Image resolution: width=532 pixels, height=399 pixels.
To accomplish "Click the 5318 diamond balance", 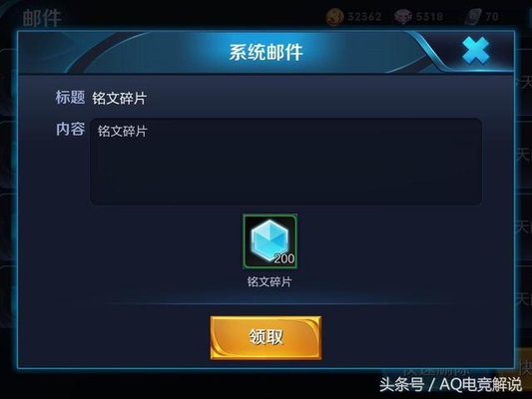I will pos(429,16).
